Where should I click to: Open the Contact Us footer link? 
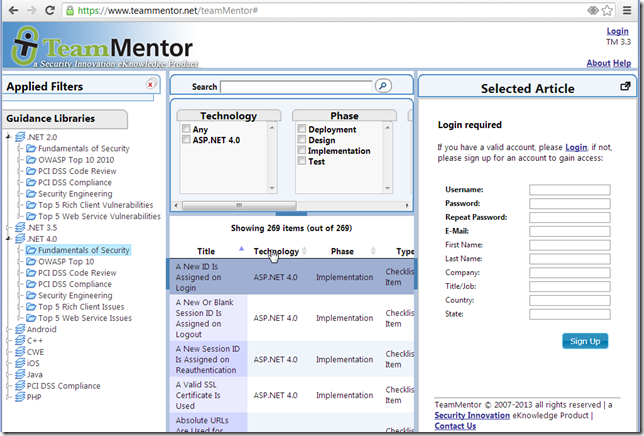pos(455,426)
